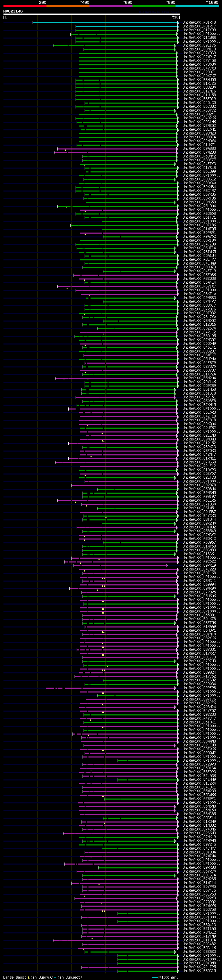Select hit UniRef100_B5IH58
Screen dimensions: 222x980
coord(199,390)
